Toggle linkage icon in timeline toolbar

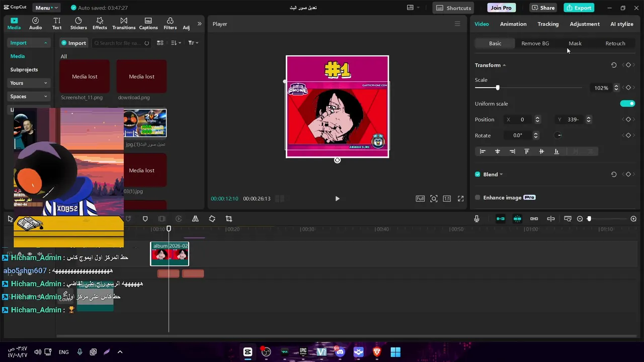534,219
